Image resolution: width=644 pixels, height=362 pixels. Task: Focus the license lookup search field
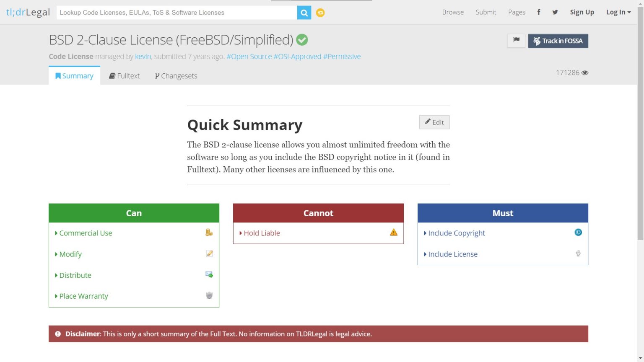coord(177,13)
